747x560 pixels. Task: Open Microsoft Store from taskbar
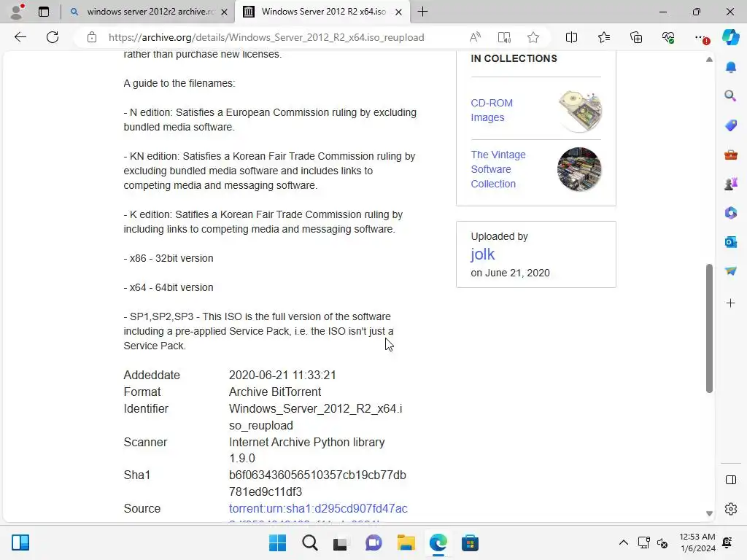[x=470, y=542]
